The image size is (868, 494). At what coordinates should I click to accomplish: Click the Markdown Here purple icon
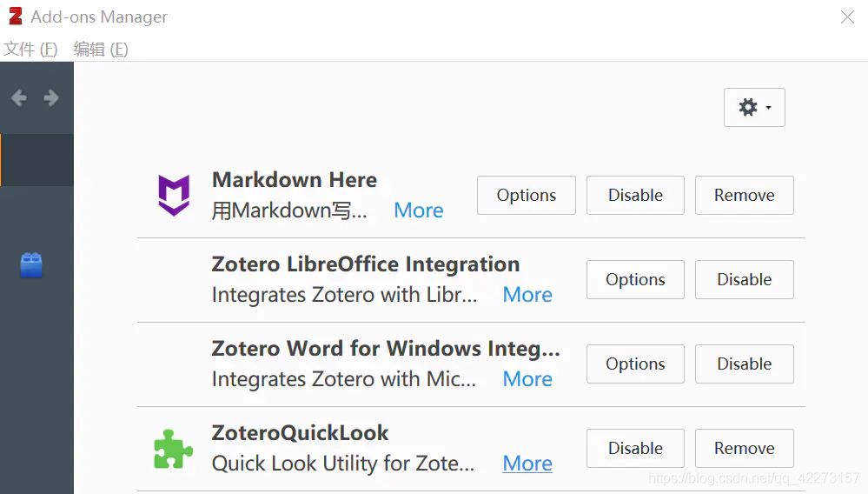pos(174,195)
